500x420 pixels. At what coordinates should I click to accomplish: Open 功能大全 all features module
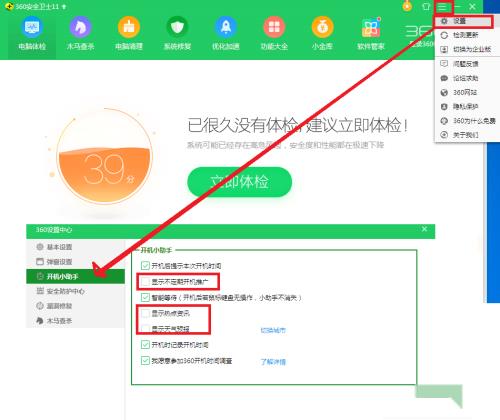coord(274,34)
